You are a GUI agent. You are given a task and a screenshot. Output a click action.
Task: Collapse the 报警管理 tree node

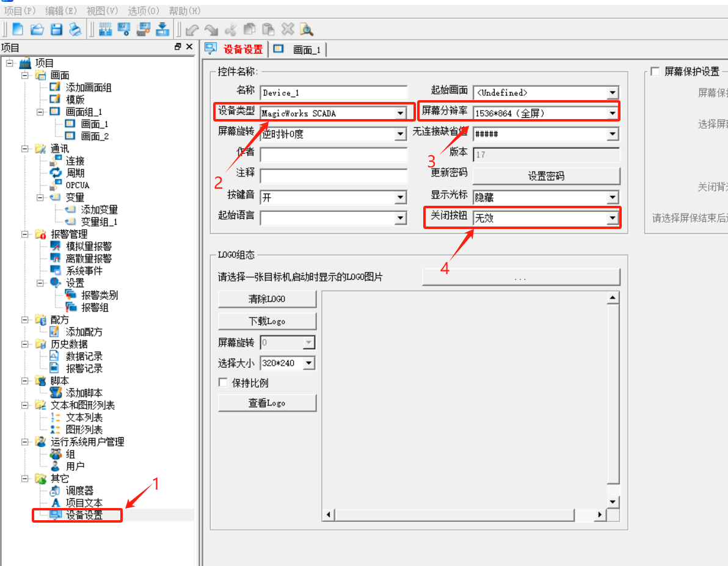25,234
